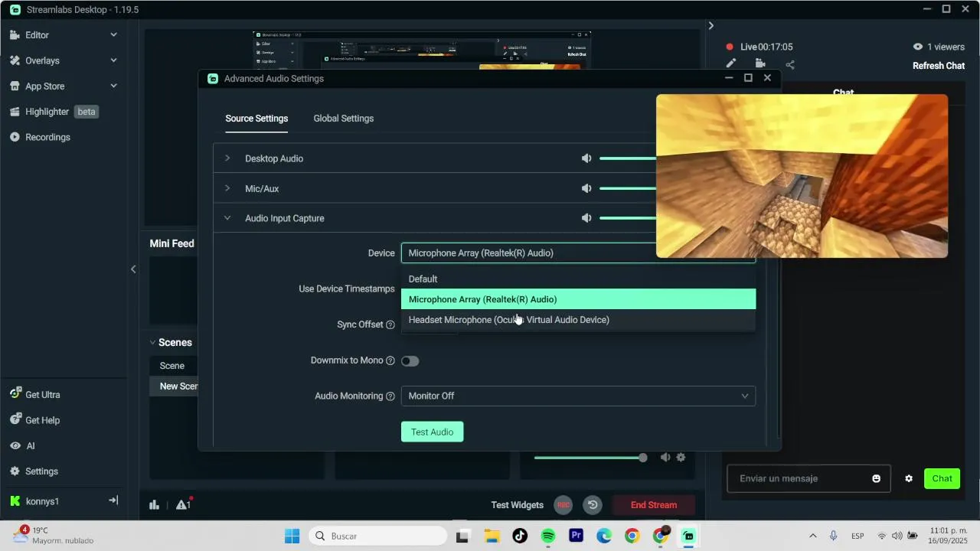
Task: Toggle Downmix to Mono switch
Action: pos(410,361)
